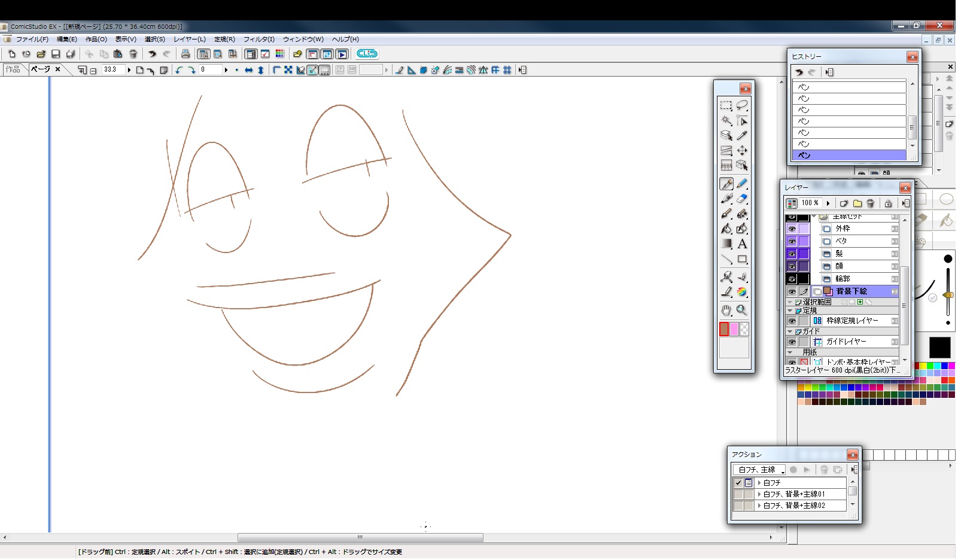Click the print icon in the main toolbar
The width and height of the screenshot is (958, 560).
(x=185, y=54)
